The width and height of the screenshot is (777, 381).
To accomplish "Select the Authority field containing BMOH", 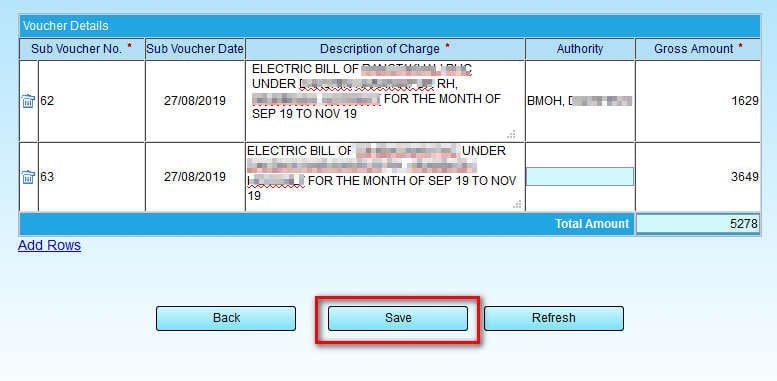I will coord(580,101).
